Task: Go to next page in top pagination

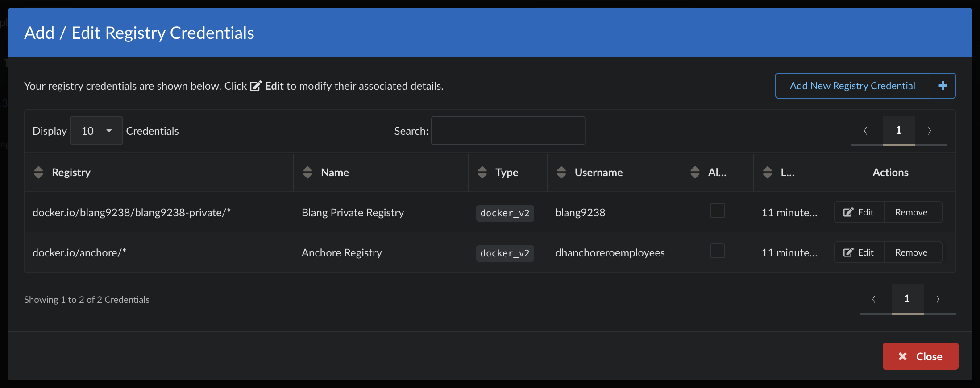Action: (930, 131)
